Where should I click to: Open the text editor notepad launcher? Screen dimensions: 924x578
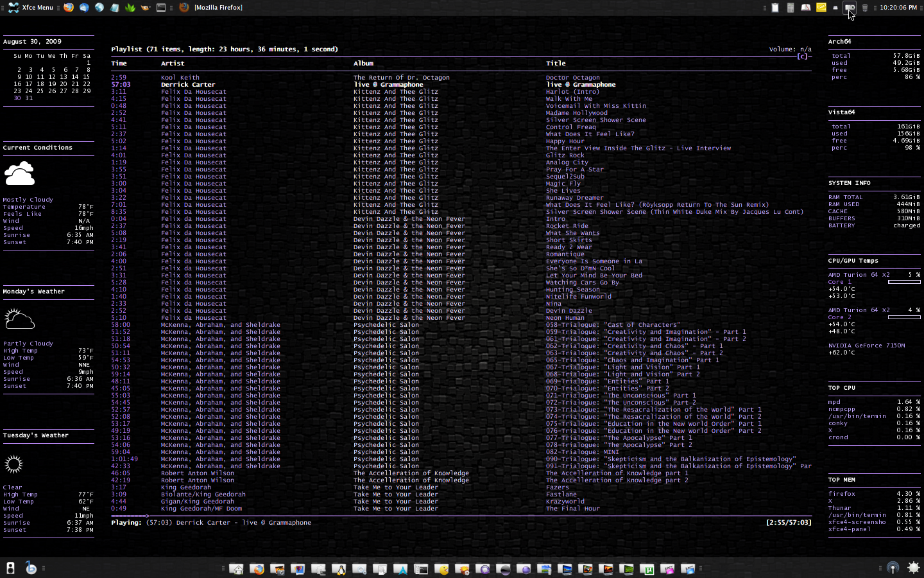coord(114,8)
